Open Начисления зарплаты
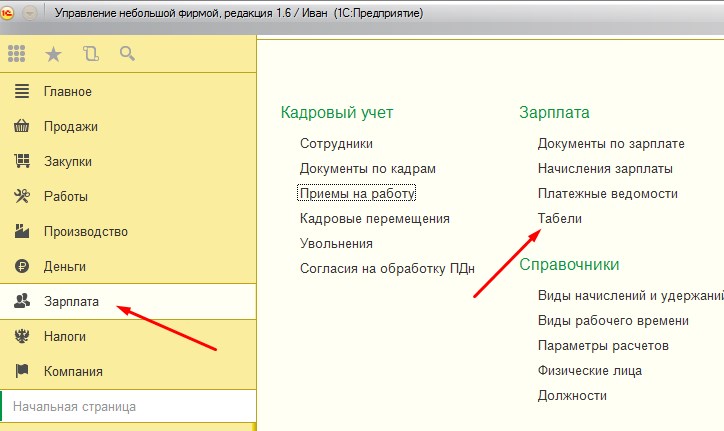This screenshot has width=724, height=431. (605, 169)
